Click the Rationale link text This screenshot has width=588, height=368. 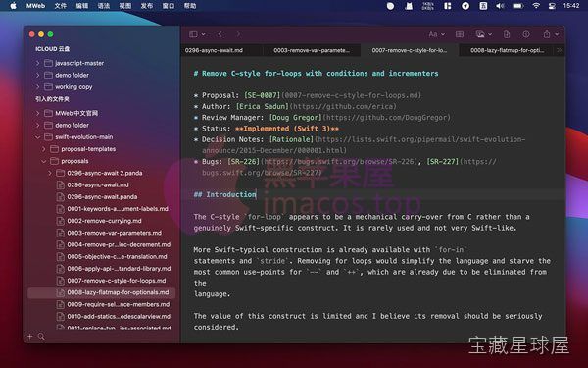291,139
